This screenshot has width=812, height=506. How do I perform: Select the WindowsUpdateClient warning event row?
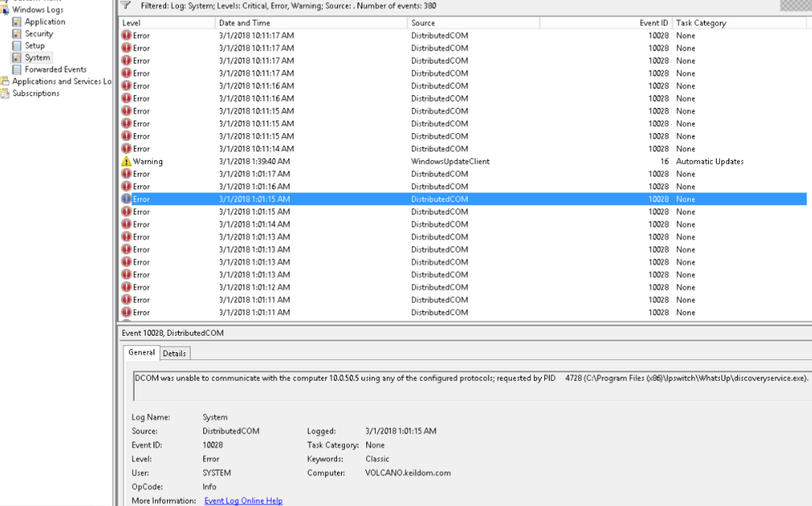point(450,162)
